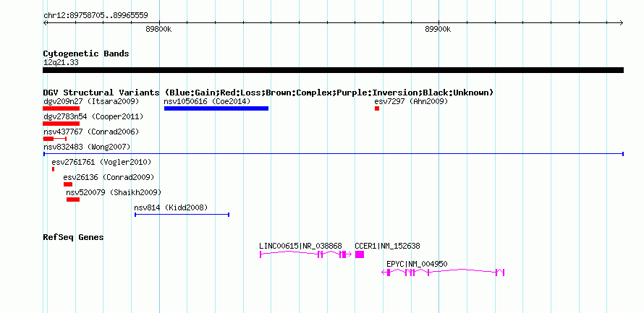Click the DGV Structural Variants track title
This screenshot has width=644, height=313.
click(268, 93)
